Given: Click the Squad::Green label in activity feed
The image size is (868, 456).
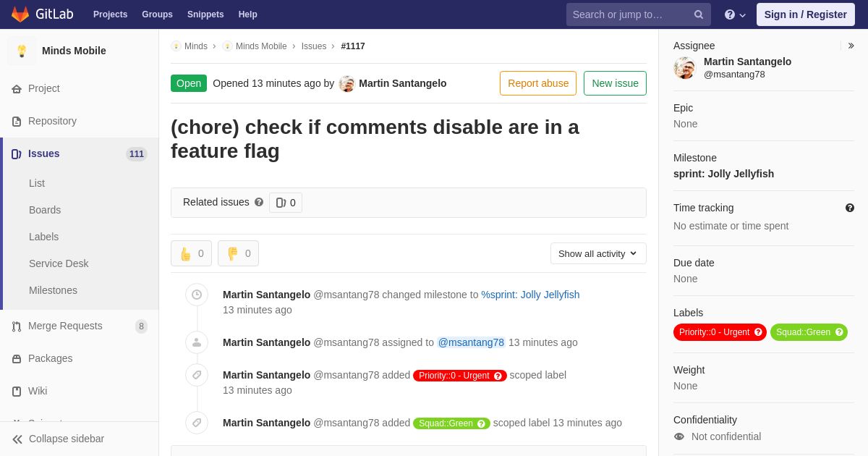Looking at the screenshot, I should [451, 423].
